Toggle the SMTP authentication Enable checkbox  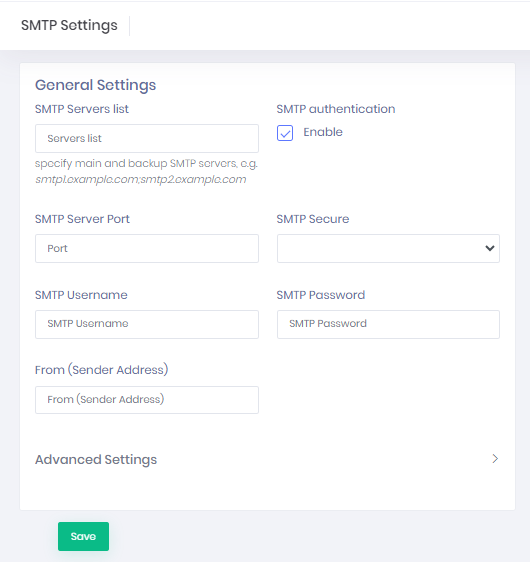click(285, 133)
